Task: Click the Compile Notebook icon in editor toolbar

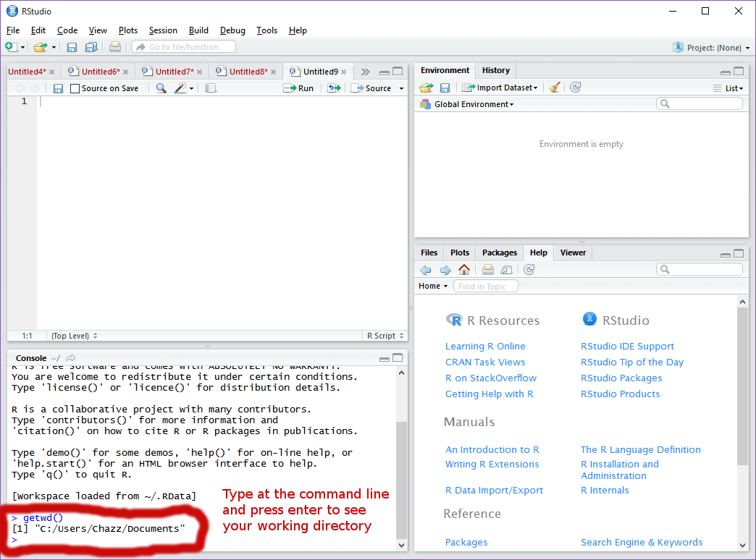Action: tap(211, 88)
